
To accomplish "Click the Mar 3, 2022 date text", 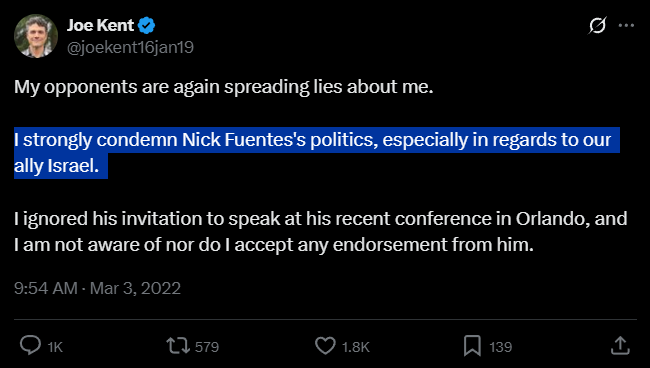I will [135, 288].
